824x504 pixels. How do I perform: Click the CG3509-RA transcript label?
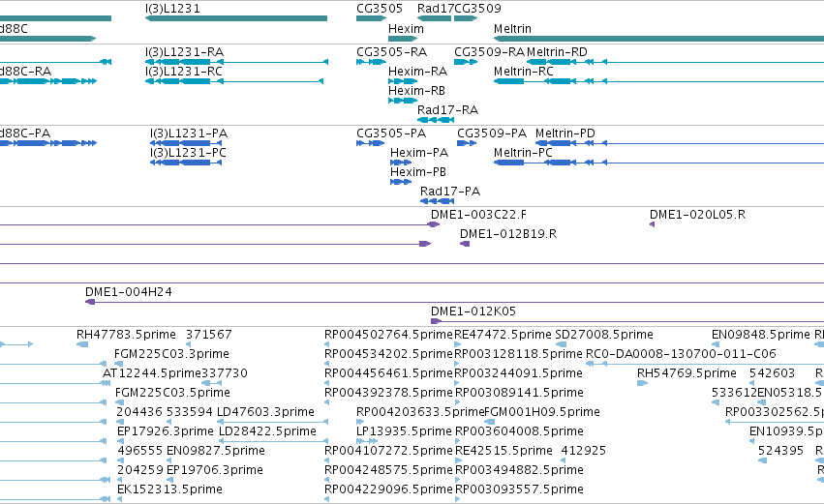489,52
